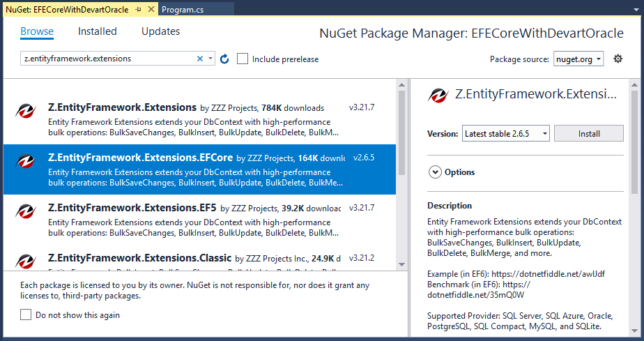644x341 pixels.
Task: Open package source settings gear
Action: click(618, 59)
